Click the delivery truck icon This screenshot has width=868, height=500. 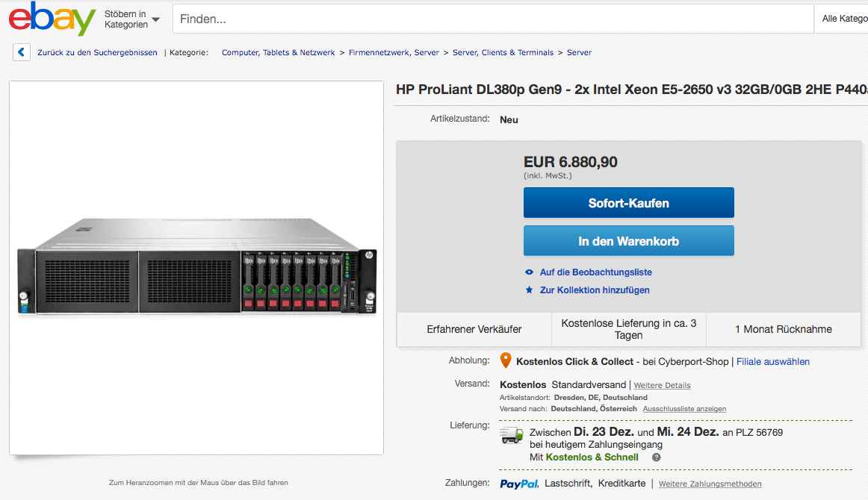512,435
